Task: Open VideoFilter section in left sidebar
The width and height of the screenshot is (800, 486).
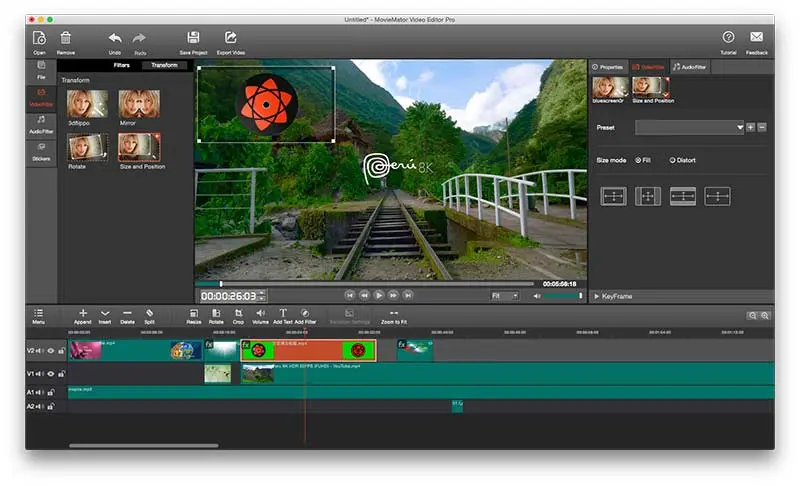Action: [41, 97]
